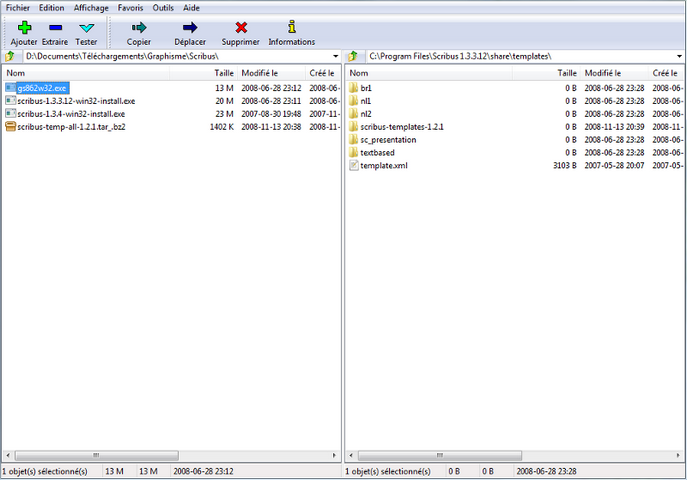Sort left panel by Taille column
This screenshot has width=687, height=480.
pyautogui.click(x=223, y=73)
